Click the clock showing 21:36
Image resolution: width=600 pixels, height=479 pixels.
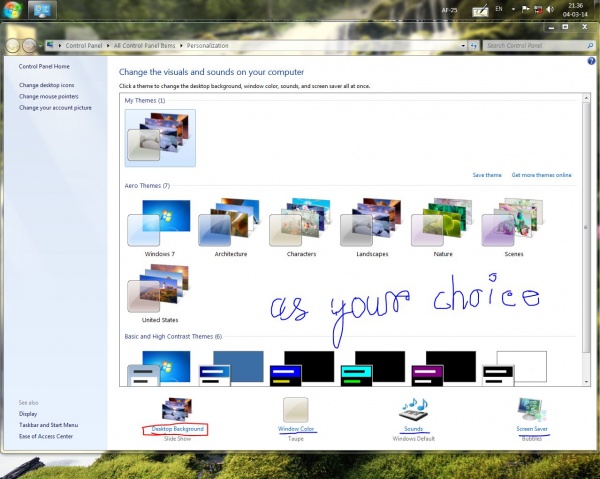coord(575,10)
